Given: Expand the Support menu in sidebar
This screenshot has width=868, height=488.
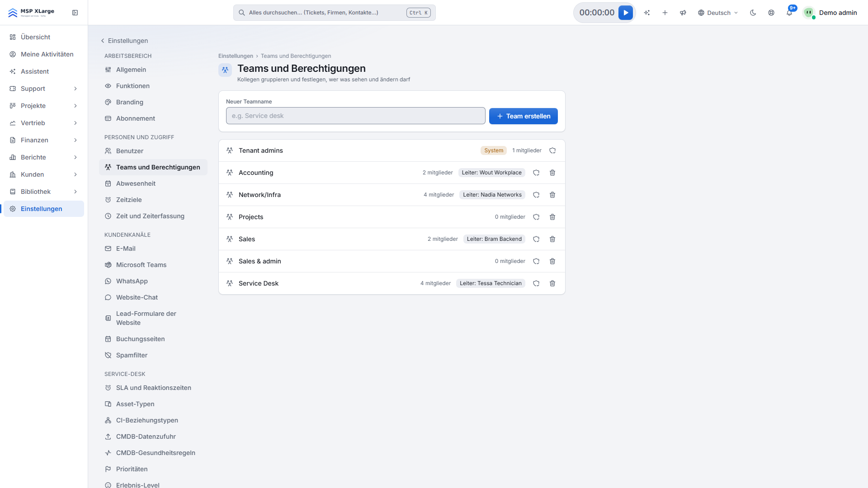Looking at the screenshot, I should pos(44,89).
